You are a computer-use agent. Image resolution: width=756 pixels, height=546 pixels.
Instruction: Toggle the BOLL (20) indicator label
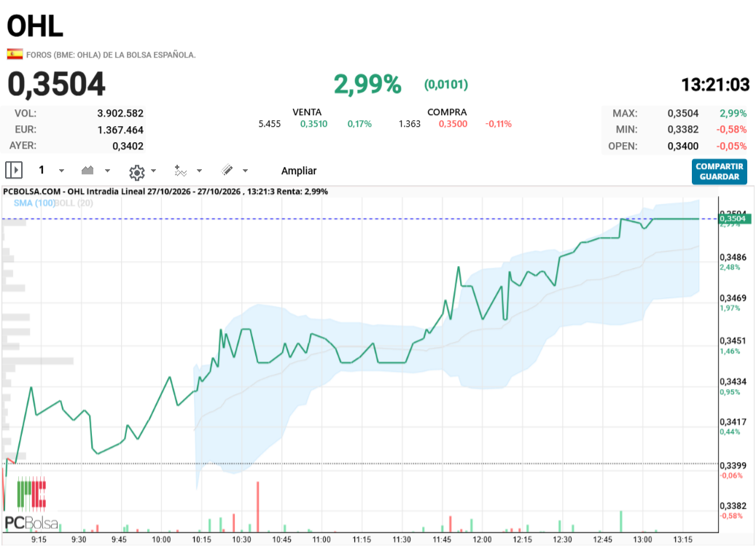coord(74,203)
